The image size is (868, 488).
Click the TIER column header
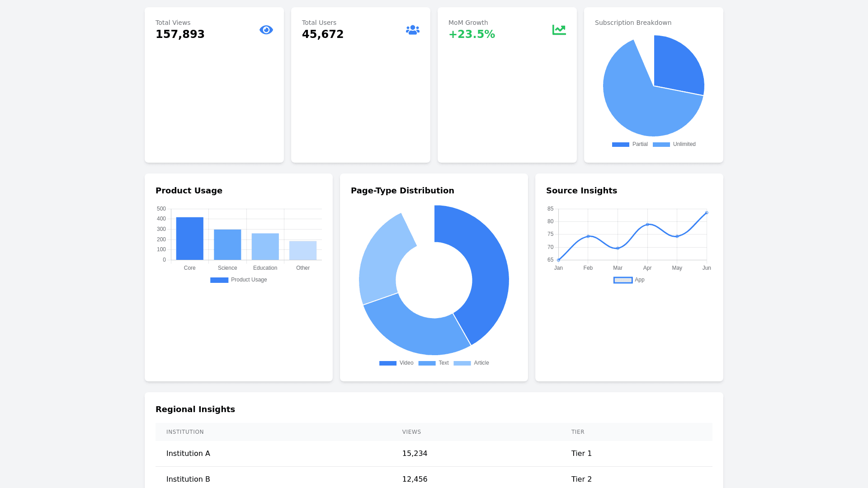click(x=578, y=432)
